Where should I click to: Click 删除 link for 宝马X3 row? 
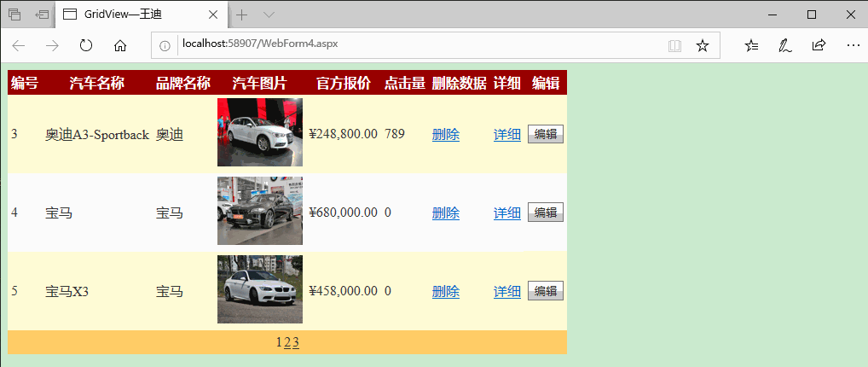click(x=446, y=292)
